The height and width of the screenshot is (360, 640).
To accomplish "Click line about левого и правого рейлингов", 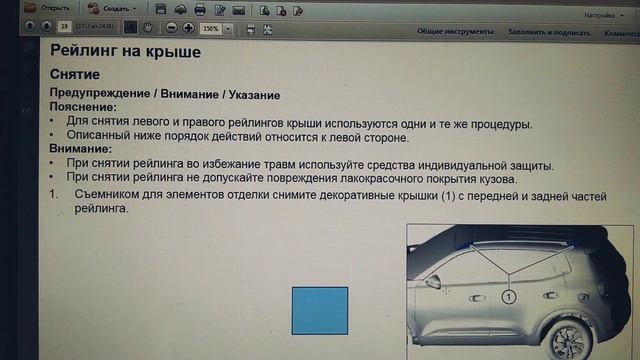I will (300, 123).
